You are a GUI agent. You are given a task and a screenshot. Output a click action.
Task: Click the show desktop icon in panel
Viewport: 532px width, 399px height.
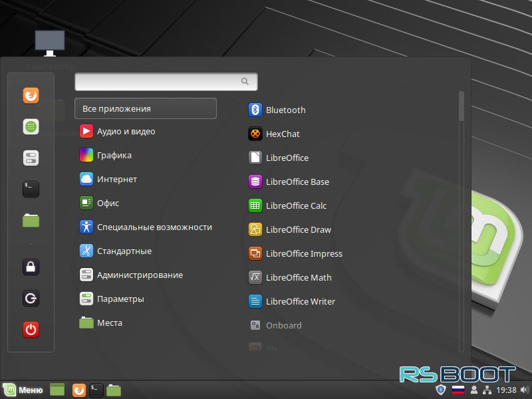[x=57, y=390]
